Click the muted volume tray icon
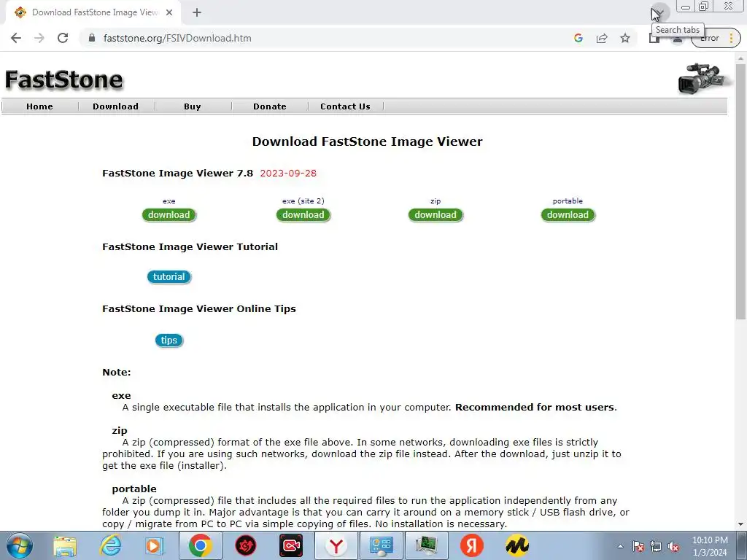The width and height of the screenshot is (747, 560). (673, 547)
